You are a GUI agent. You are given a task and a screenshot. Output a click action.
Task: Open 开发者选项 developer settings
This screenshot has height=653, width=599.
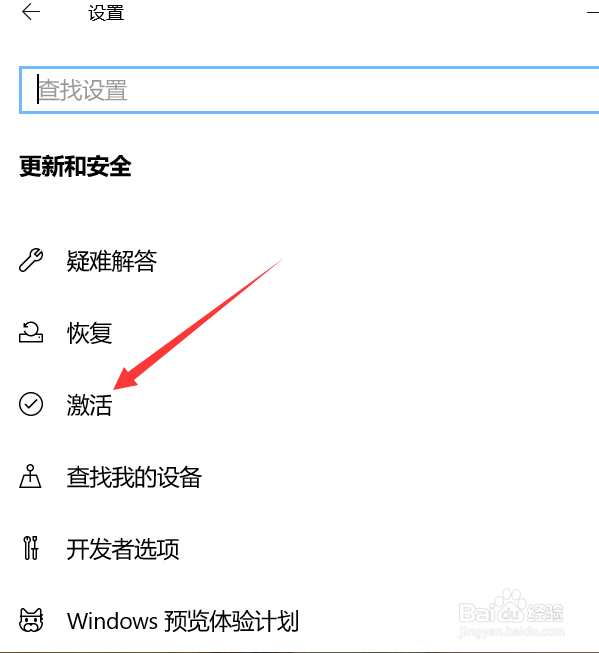click(x=123, y=549)
